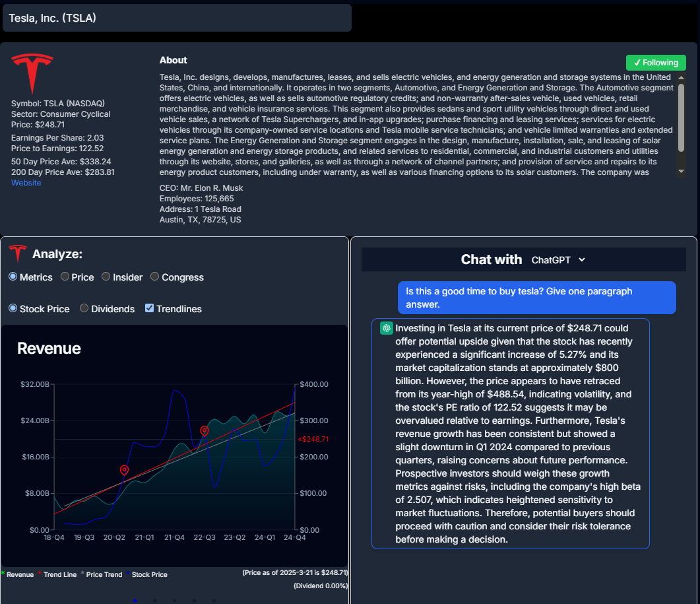Click the large Tesla logo
The width and height of the screenshot is (700, 604).
(x=32, y=73)
